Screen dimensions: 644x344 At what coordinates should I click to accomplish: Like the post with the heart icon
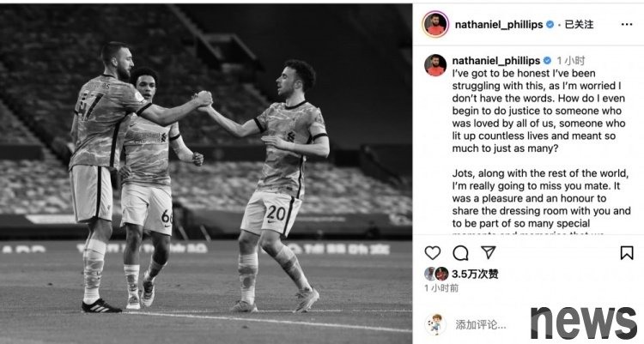click(433, 253)
